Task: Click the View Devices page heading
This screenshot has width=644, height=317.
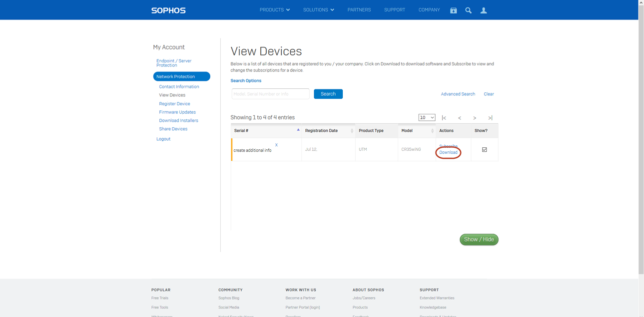Action: pos(266,51)
